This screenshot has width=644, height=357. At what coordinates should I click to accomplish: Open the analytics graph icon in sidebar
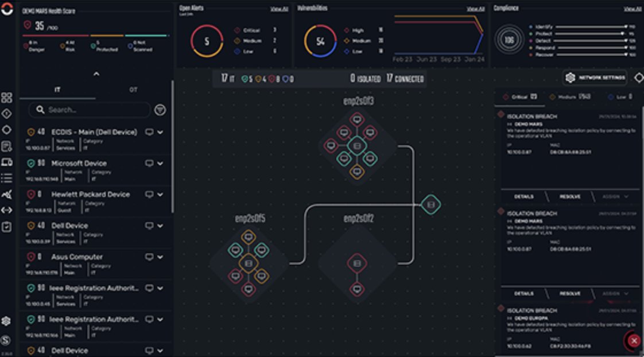click(x=6, y=195)
